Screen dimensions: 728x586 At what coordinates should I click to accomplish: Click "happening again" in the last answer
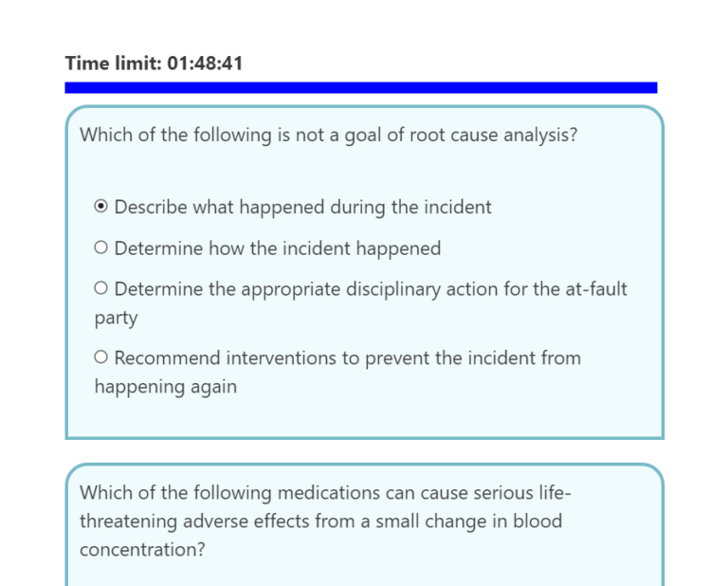[165, 387]
